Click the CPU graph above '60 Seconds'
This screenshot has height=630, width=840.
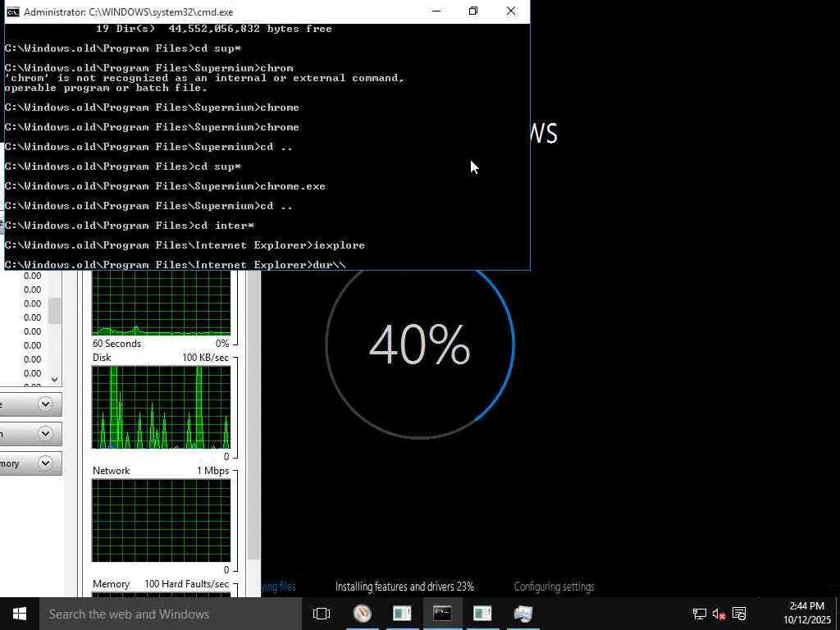pyautogui.click(x=162, y=304)
